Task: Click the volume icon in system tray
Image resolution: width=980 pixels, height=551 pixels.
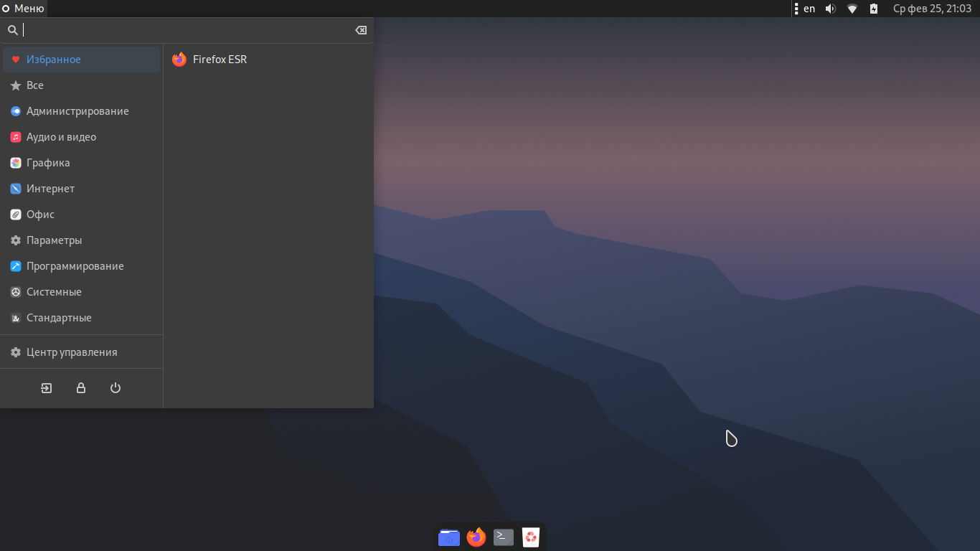Action: click(x=830, y=9)
